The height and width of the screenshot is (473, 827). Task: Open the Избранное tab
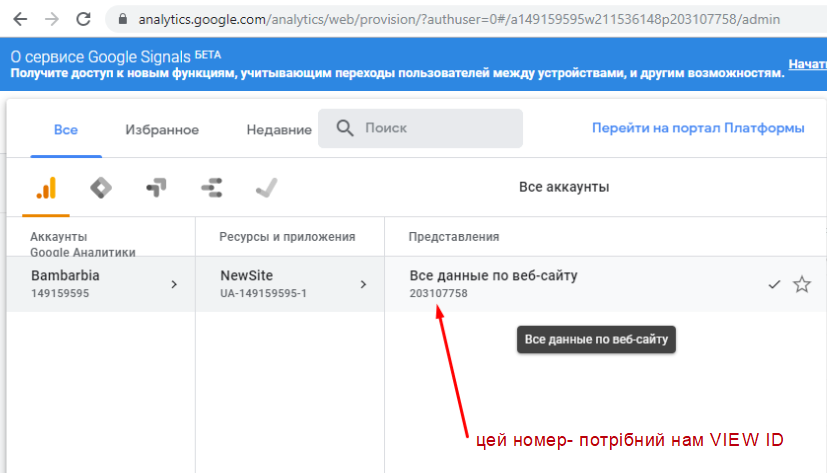click(162, 130)
